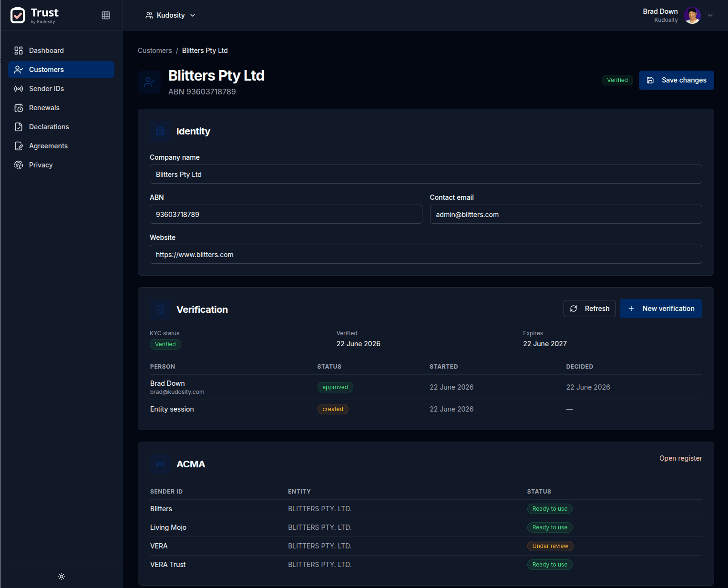Open the Renewals page
Image resolution: width=728 pixels, height=588 pixels.
pyautogui.click(x=62, y=108)
